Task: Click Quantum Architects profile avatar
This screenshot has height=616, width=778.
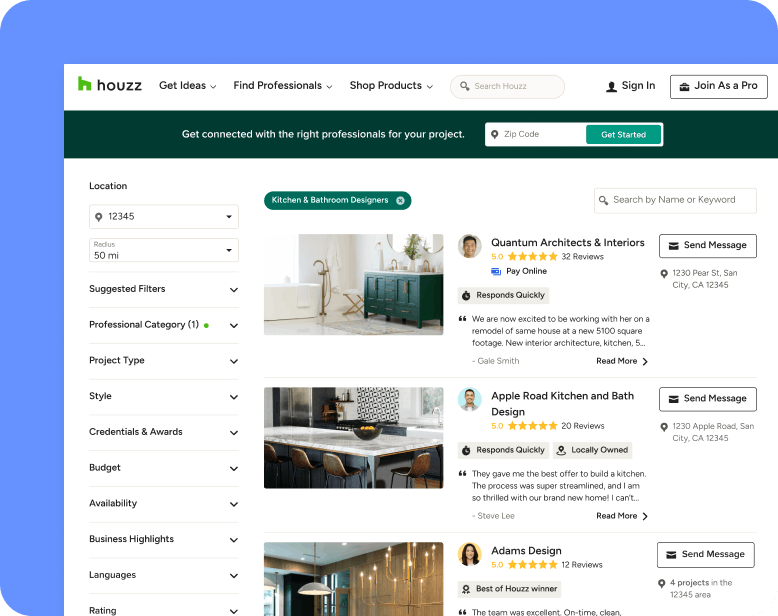Action: 469,246
